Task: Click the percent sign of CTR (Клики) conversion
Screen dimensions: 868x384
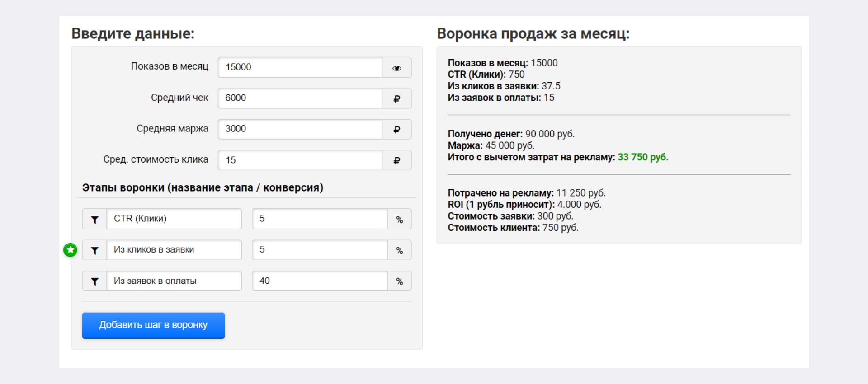Action: [399, 220]
